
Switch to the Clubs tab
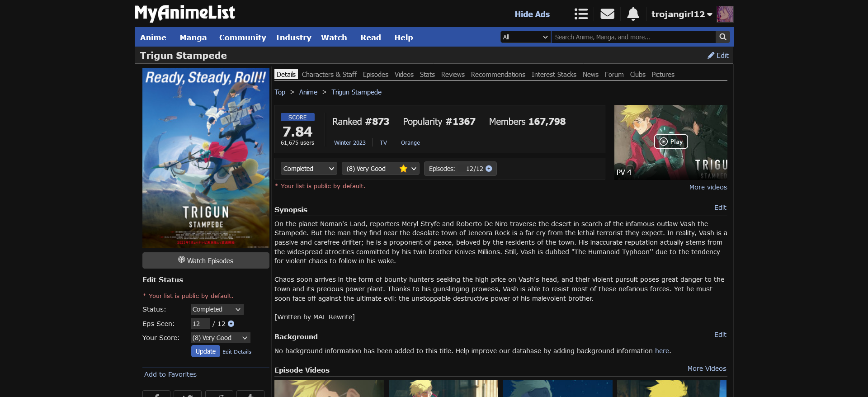(638, 75)
